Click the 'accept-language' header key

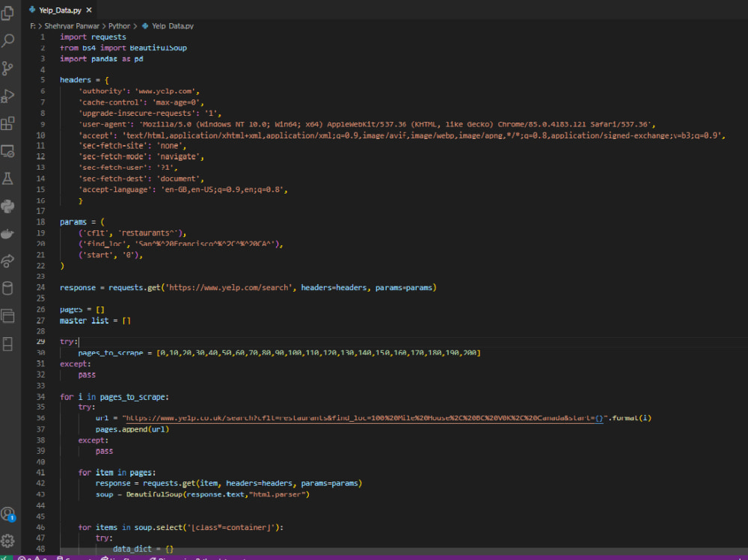[115, 190]
